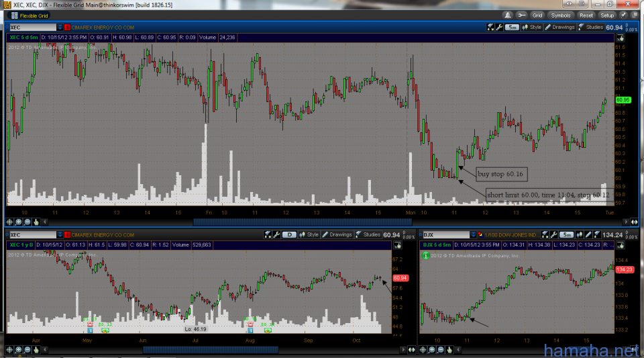644x358 pixels.
Task: Open quick study icon in daily XEC chart
Action: (268, 234)
